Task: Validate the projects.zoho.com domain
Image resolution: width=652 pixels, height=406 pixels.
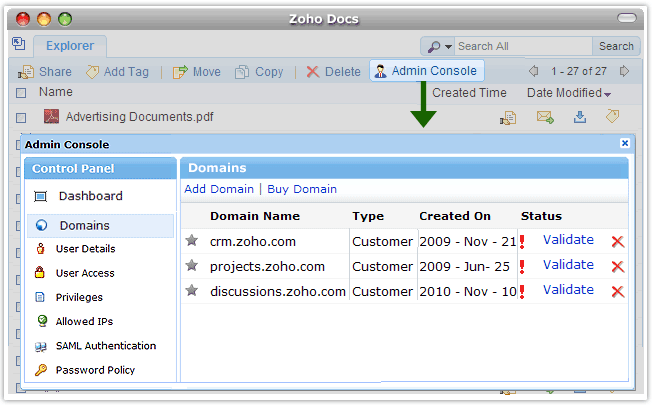Action: pos(568,265)
